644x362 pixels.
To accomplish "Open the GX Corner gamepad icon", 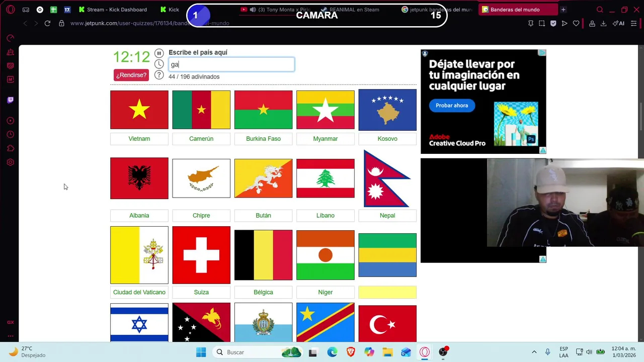I will pyautogui.click(x=26, y=10).
